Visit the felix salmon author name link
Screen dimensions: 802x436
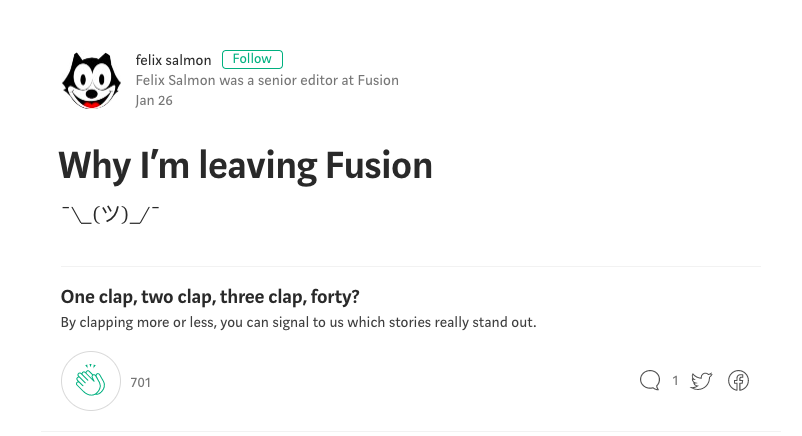tap(173, 60)
